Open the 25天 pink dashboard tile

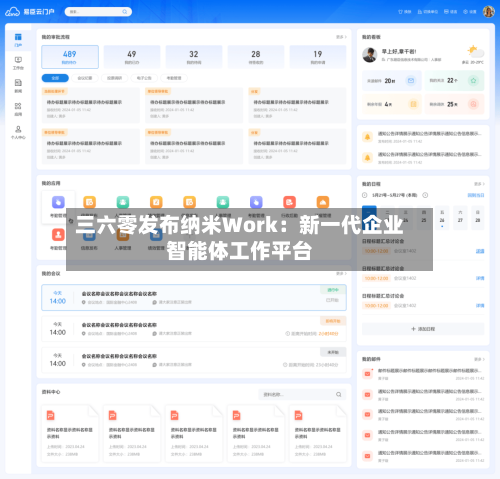454,104
